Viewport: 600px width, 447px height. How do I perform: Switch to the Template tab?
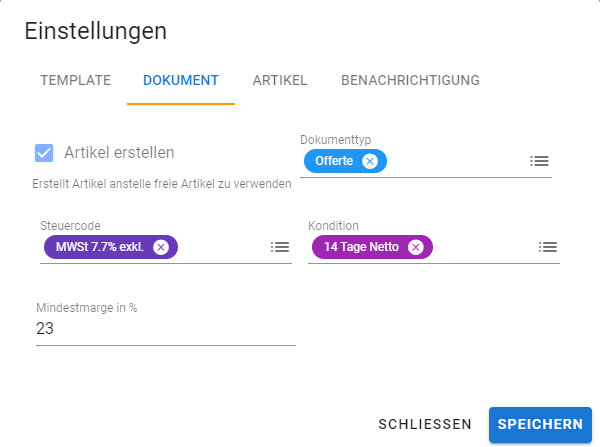(75, 80)
